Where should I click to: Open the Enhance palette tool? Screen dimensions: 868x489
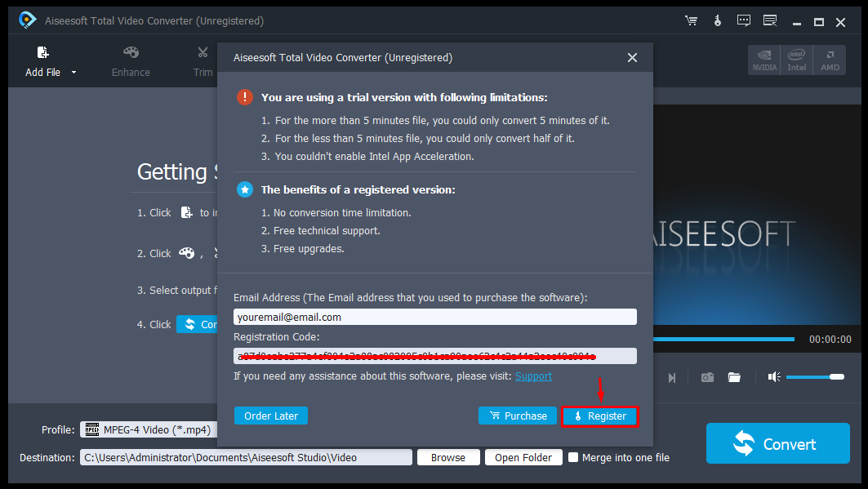(x=131, y=53)
